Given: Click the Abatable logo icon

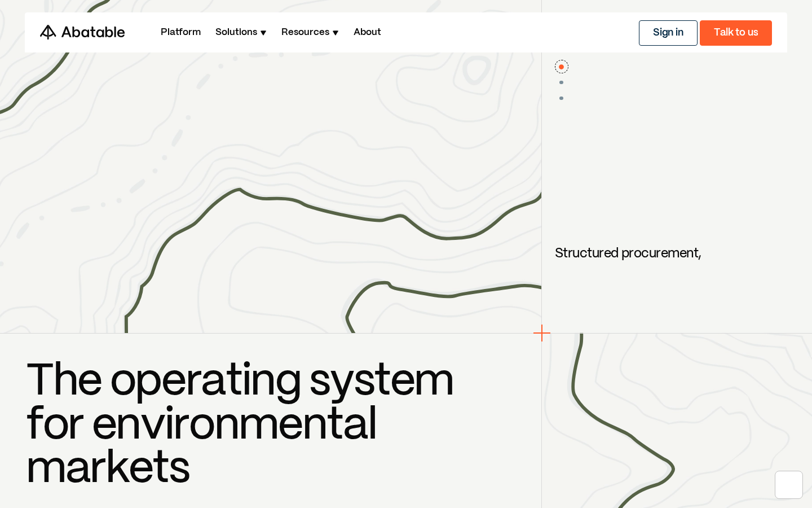Looking at the screenshot, I should tap(48, 32).
